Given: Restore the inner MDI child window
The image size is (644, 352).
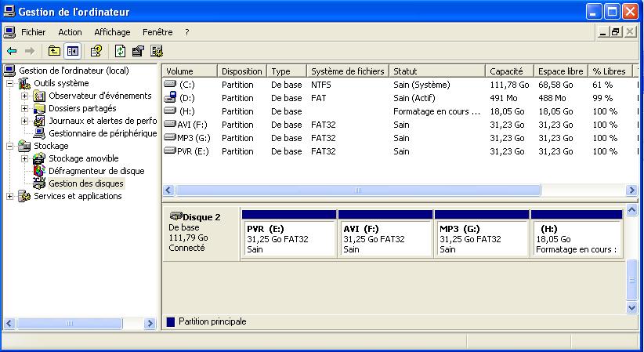Looking at the screenshot, I should tap(615, 31).
